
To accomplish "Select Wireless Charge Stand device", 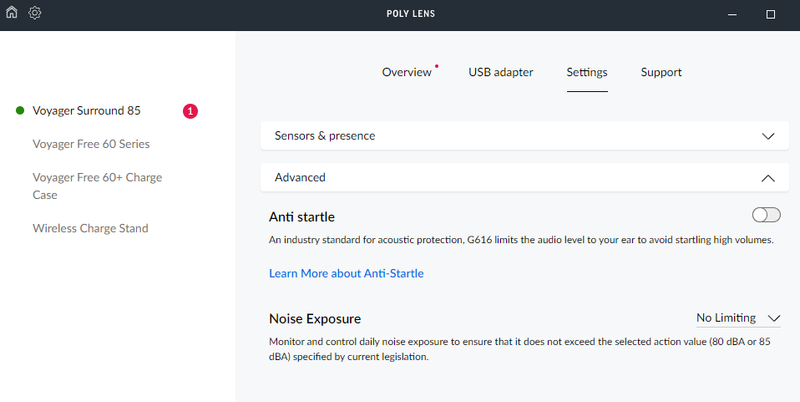I will point(90,228).
